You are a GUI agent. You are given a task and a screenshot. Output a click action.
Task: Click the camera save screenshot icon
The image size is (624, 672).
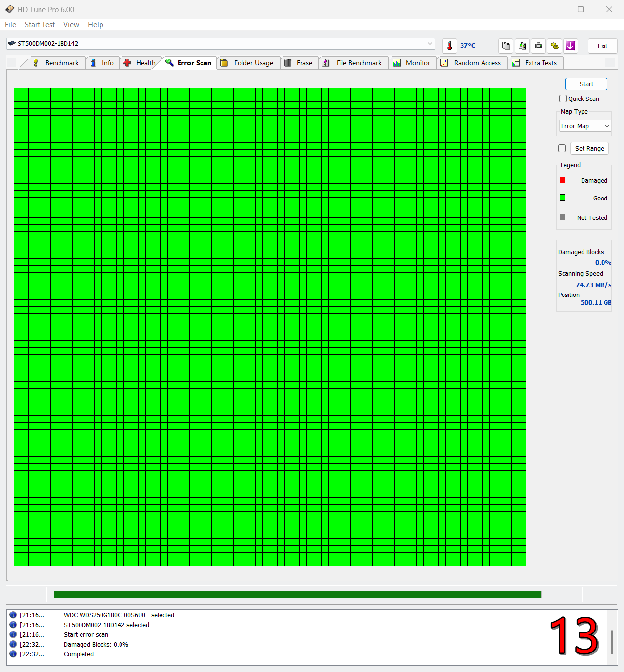coord(538,46)
